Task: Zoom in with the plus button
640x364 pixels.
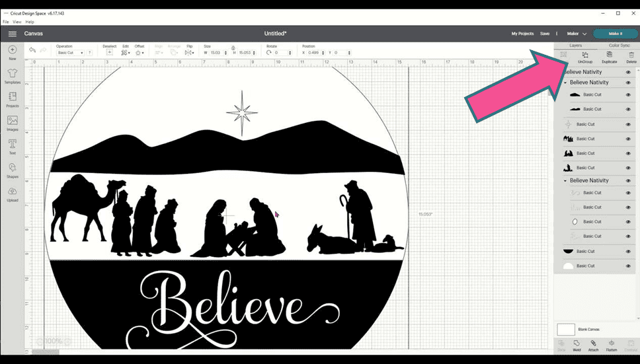Action: click(67, 341)
